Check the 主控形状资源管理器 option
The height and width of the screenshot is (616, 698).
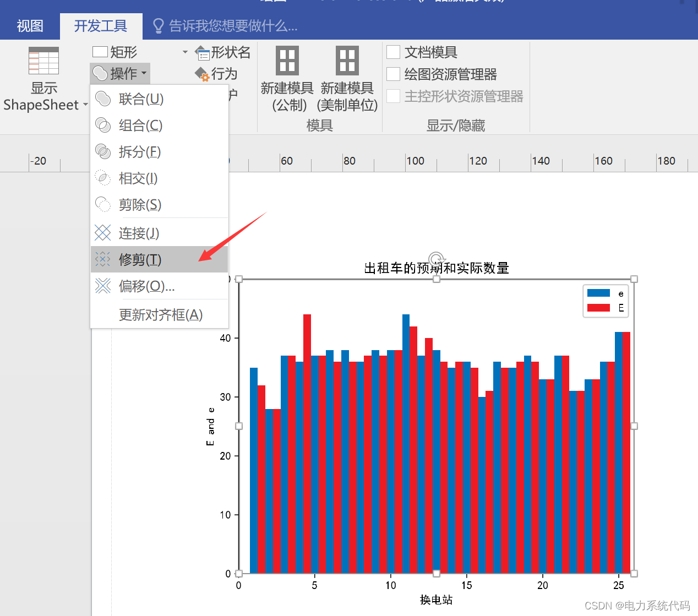(393, 95)
